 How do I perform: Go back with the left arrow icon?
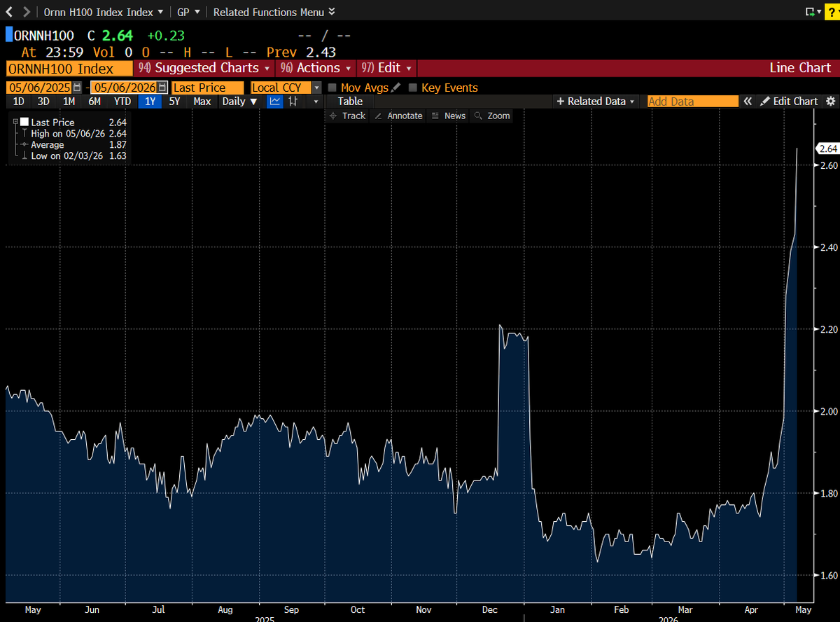pos(8,12)
